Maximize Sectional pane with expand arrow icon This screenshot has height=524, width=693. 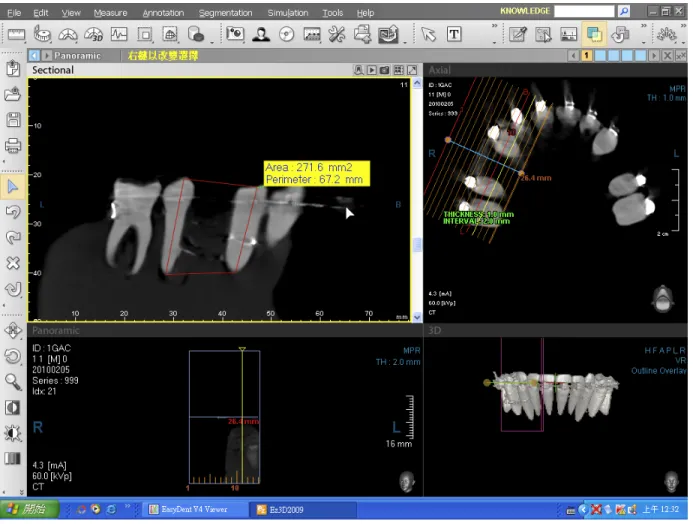412,70
